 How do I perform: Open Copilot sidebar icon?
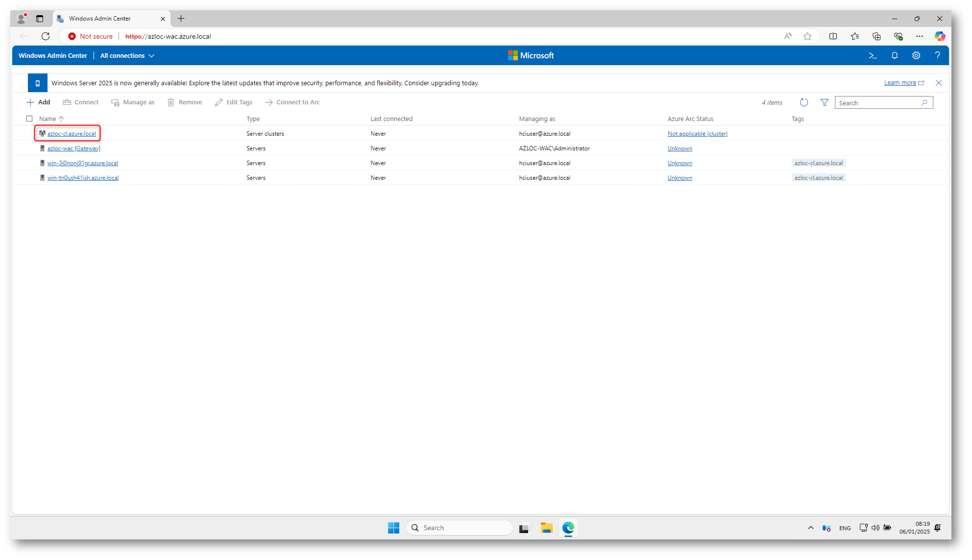coord(940,36)
